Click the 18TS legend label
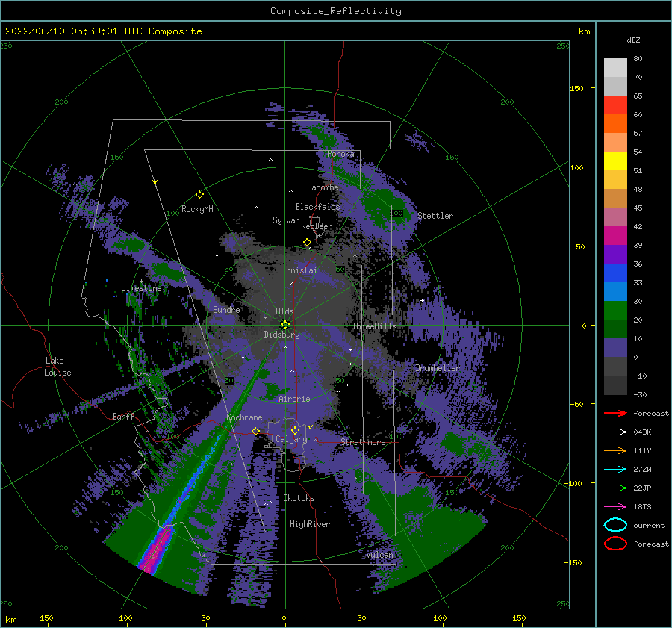 pyautogui.click(x=642, y=507)
